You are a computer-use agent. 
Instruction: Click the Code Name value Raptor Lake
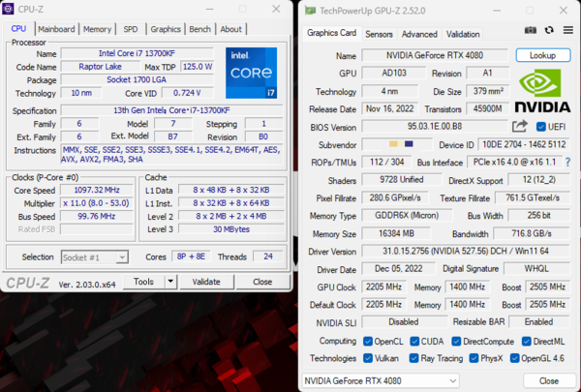pos(100,67)
